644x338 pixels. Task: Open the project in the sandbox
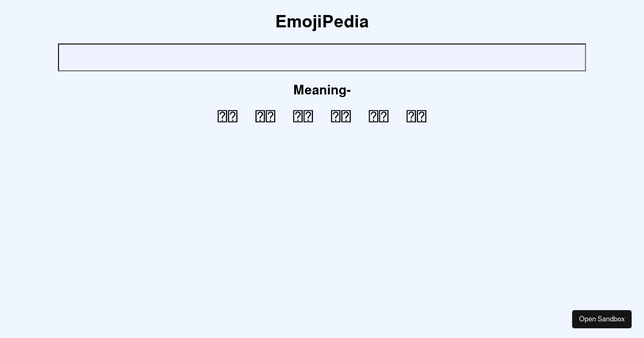[602, 319]
